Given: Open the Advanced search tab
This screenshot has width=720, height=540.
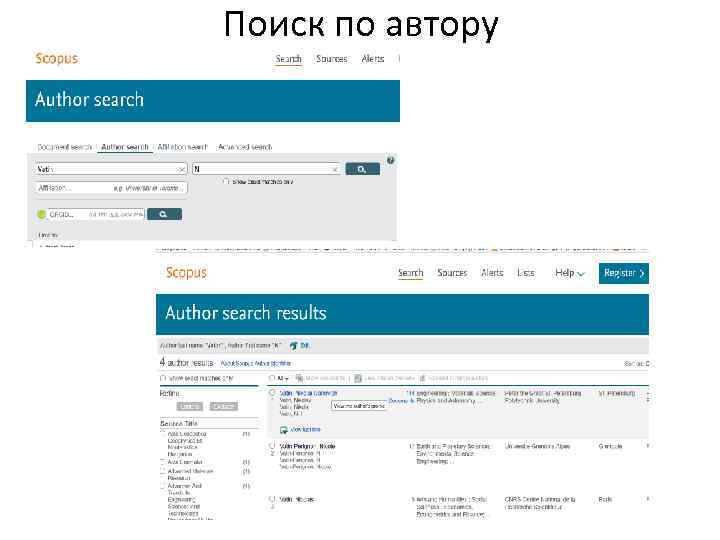Looking at the screenshot, I should pyautogui.click(x=245, y=147).
